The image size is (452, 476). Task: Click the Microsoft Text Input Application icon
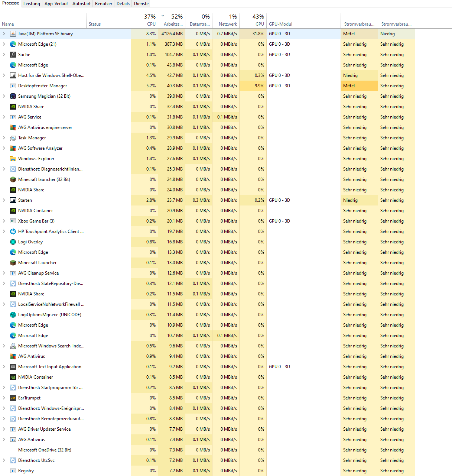(x=13, y=367)
